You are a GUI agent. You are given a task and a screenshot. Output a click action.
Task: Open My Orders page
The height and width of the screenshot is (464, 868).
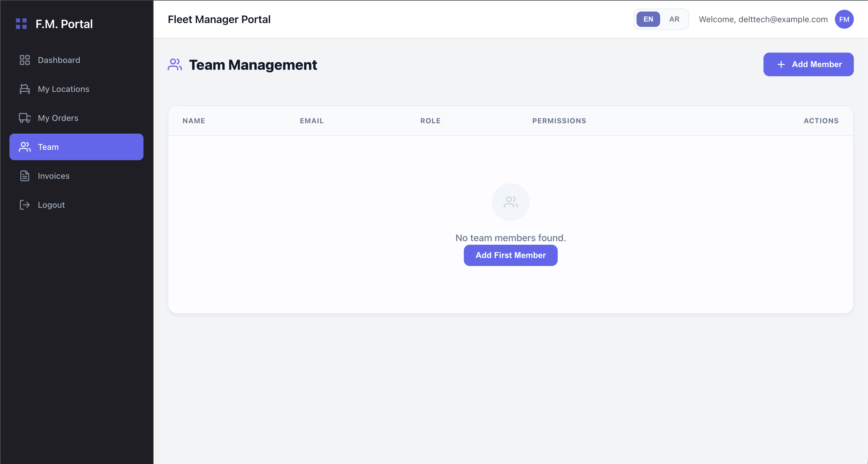pyautogui.click(x=76, y=118)
